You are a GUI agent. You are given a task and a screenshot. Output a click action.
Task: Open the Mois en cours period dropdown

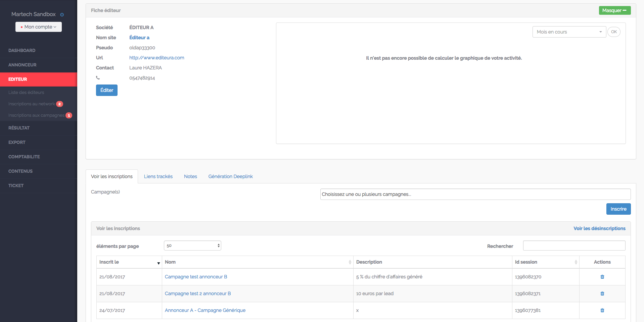(569, 32)
